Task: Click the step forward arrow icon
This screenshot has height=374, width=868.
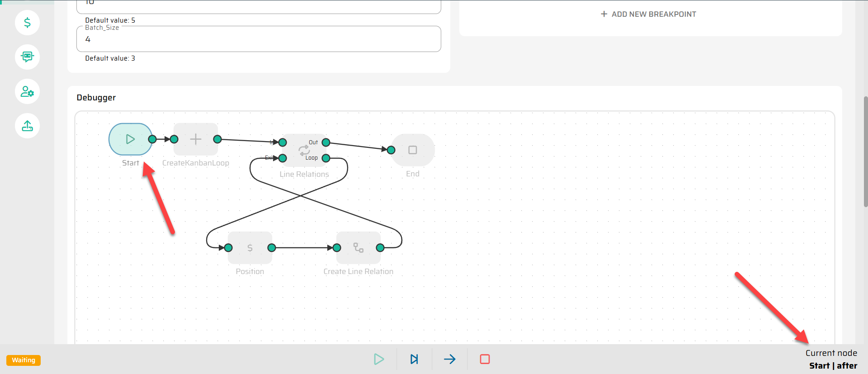Action: pyautogui.click(x=449, y=359)
